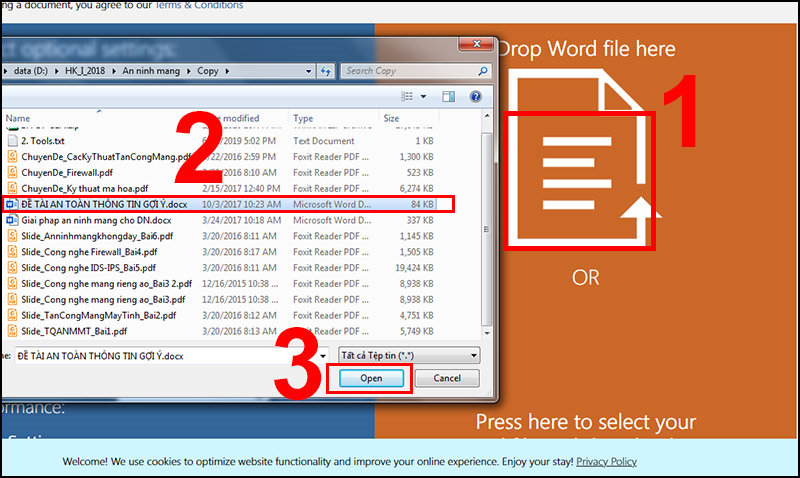This screenshot has height=478, width=800.
Task: Expand the arrow after Copy in the path
Action: pos(227,71)
